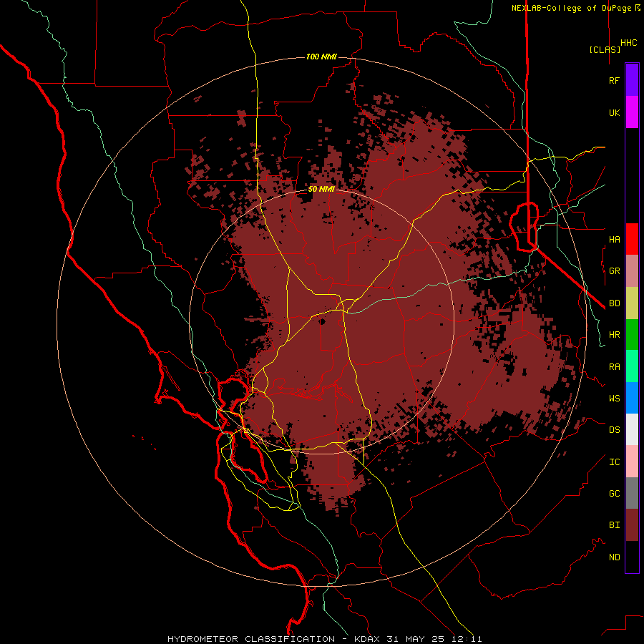
Task: Click the 100 NMI range ring label
Action: click(x=321, y=57)
